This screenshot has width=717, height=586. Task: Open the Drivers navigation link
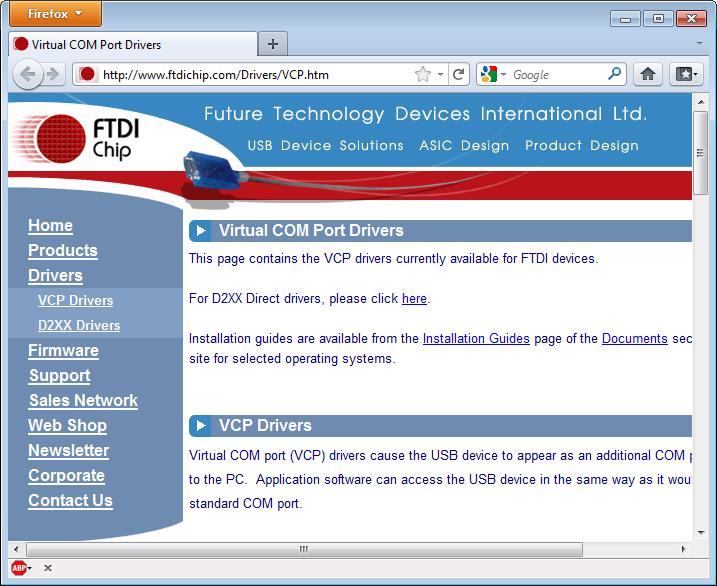pyautogui.click(x=55, y=276)
